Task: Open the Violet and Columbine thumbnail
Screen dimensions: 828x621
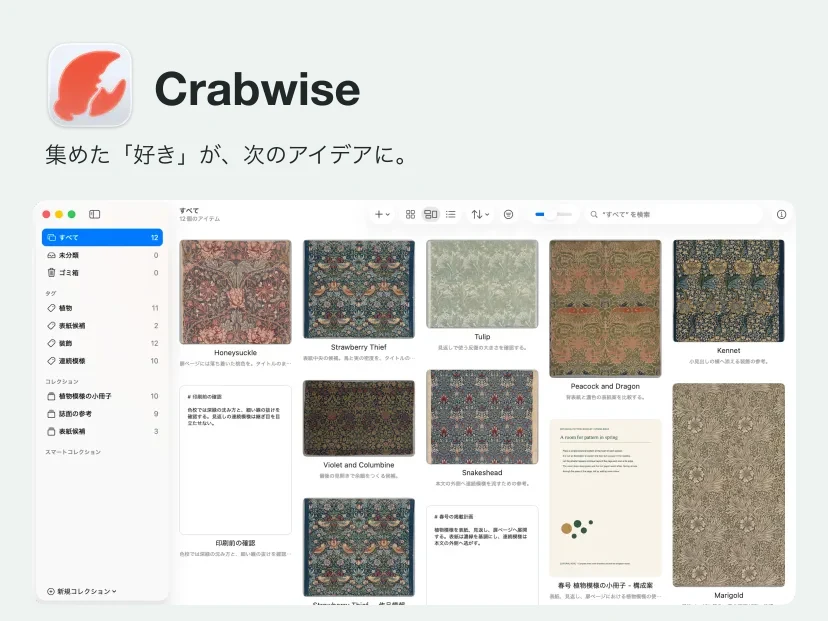Action: point(359,418)
